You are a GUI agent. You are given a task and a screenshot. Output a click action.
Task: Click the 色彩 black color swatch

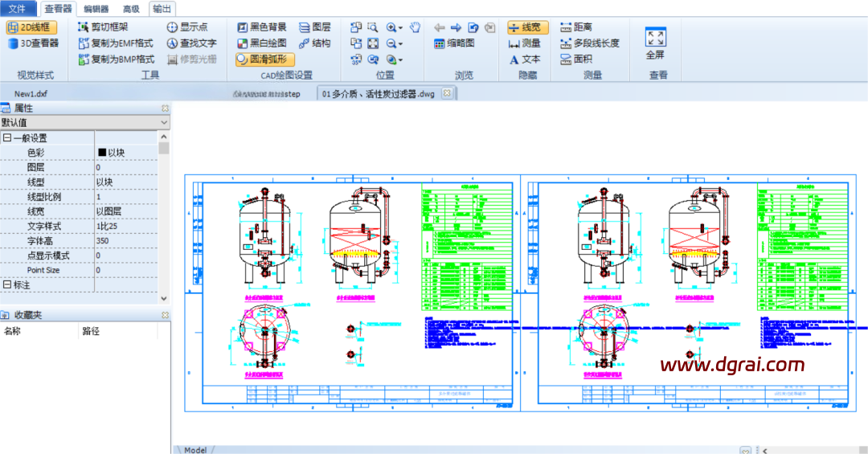pyautogui.click(x=102, y=153)
